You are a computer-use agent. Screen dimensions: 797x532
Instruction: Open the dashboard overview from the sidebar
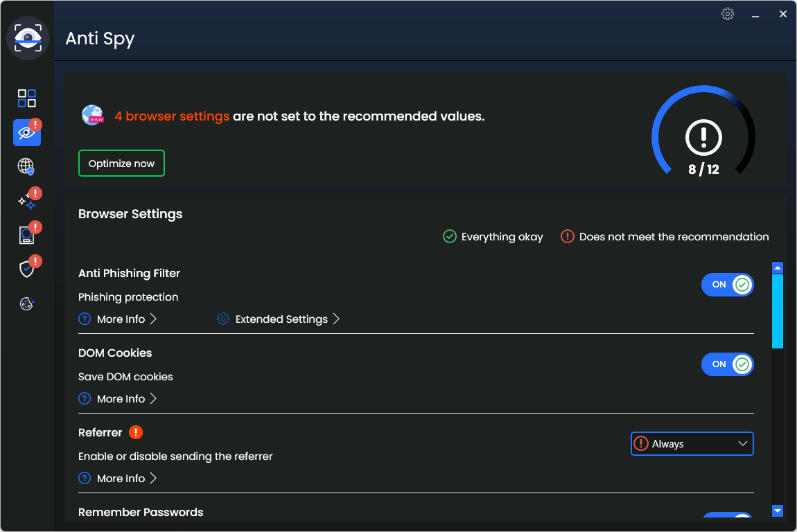pos(27,98)
